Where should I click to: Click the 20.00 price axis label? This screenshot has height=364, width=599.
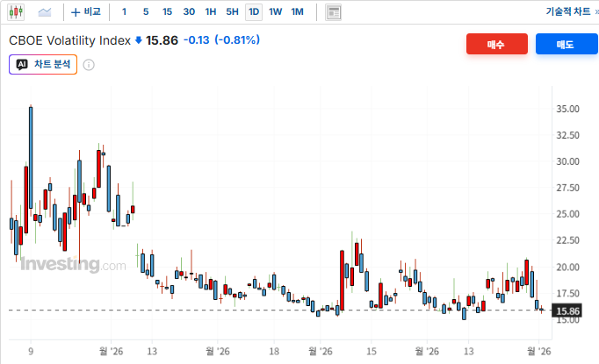coord(567,268)
